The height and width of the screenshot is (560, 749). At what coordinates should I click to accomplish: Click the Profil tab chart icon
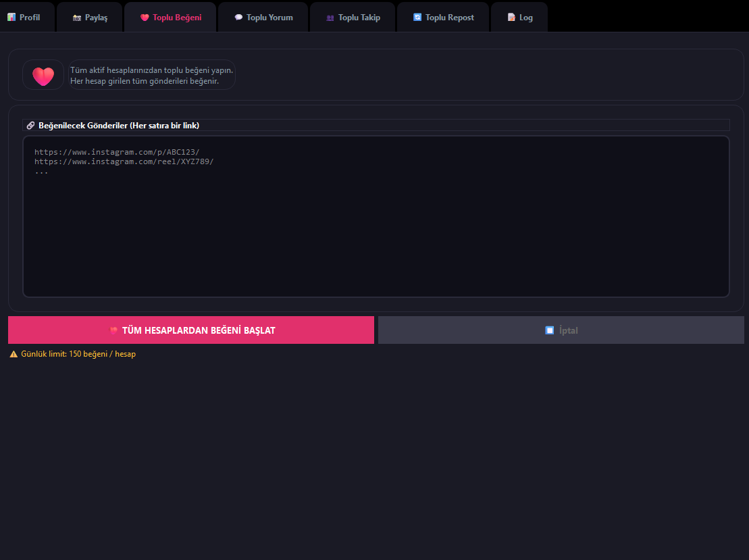11,17
